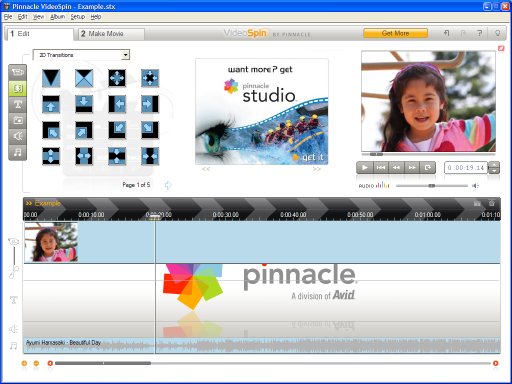Click the Redo arrow icon

pyautogui.click(x=463, y=33)
